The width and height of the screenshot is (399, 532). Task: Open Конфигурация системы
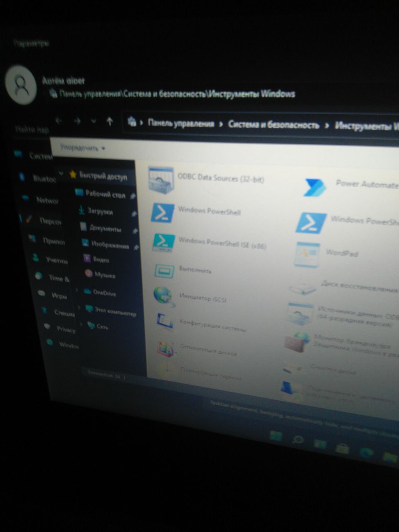click(201, 324)
